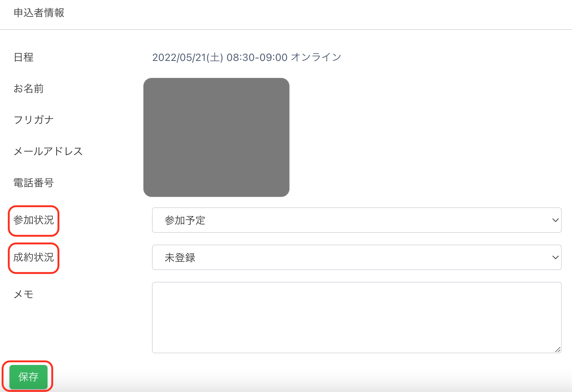The image size is (572, 392).
Task: Click the 参加状況 label
Action: pos(34,220)
